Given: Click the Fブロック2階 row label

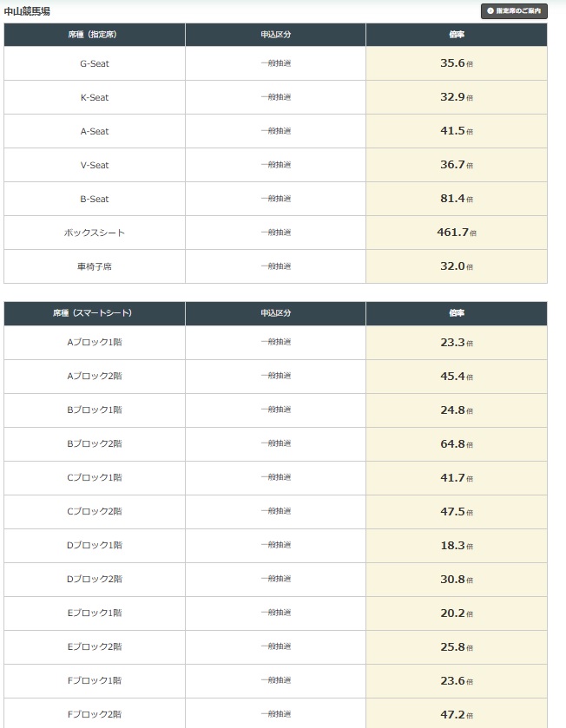Looking at the screenshot, I should pos(94,714).
